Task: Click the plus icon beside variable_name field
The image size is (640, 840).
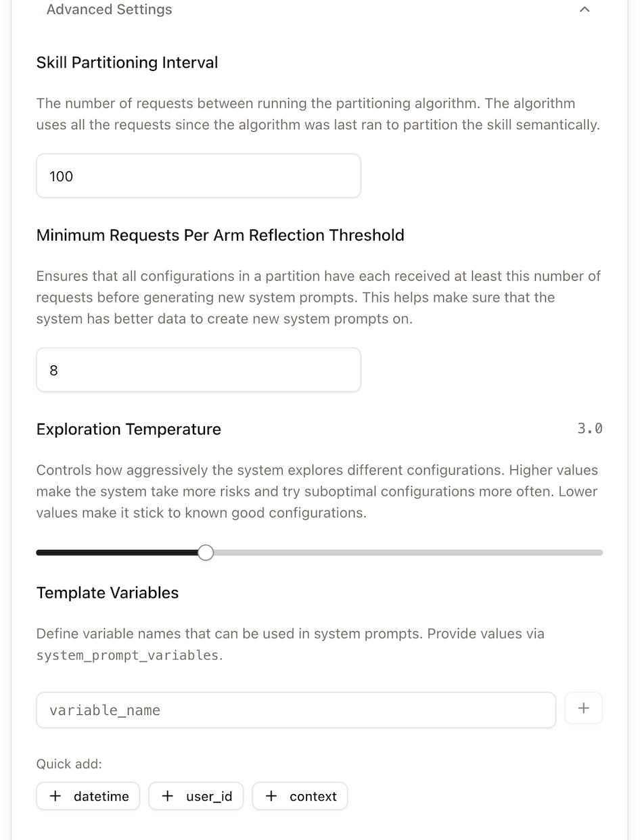Action: click(x=583, y=708)
